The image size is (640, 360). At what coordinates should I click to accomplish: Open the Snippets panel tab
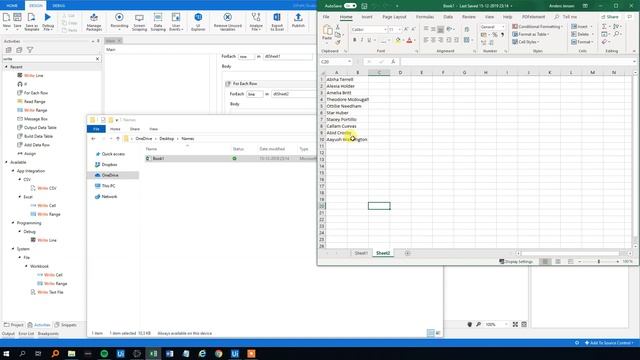point(66,325)
